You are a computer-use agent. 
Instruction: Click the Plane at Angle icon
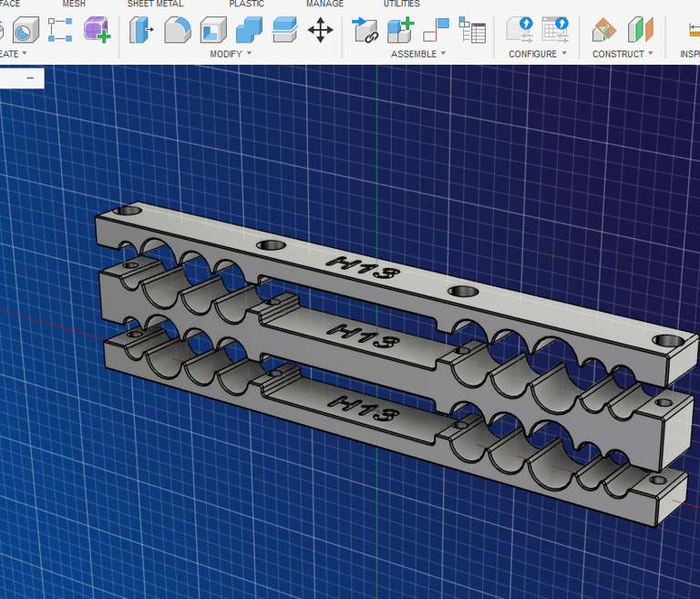(604, 30)
